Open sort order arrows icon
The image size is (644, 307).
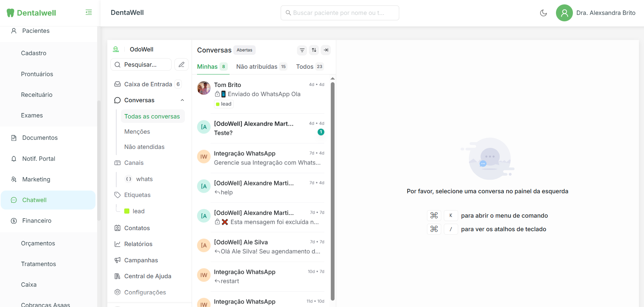(x=314, y=50)
